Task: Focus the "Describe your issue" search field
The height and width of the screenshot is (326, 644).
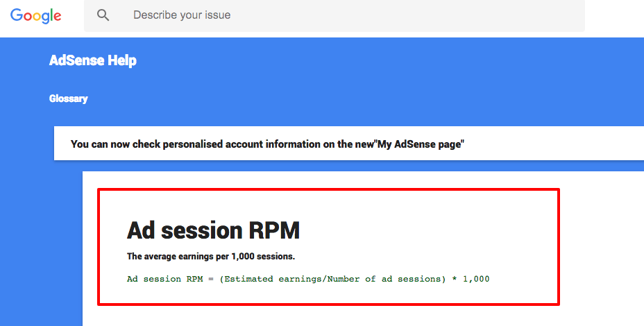Action: pos(334,15)
